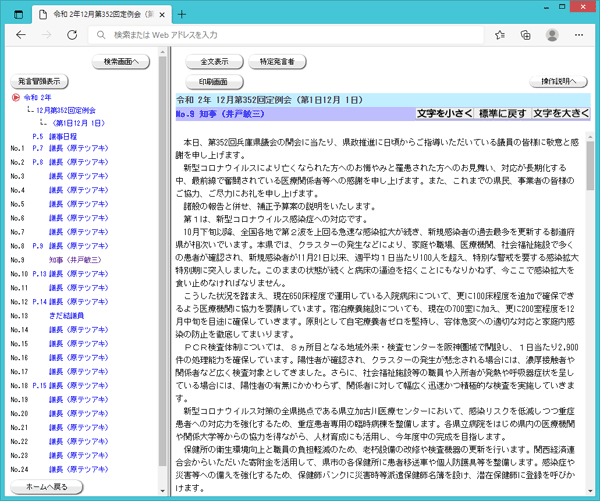
Task: Open the browser settings ellipsis menu
Action: (579, 35)
